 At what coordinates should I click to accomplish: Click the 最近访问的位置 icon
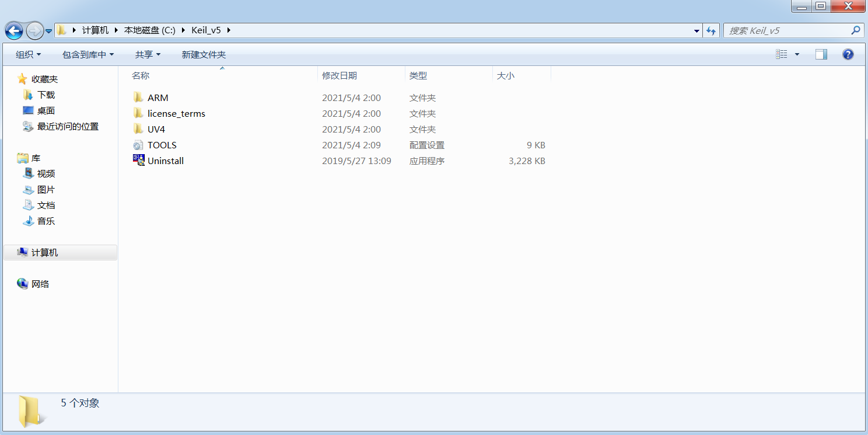[28, 126]
